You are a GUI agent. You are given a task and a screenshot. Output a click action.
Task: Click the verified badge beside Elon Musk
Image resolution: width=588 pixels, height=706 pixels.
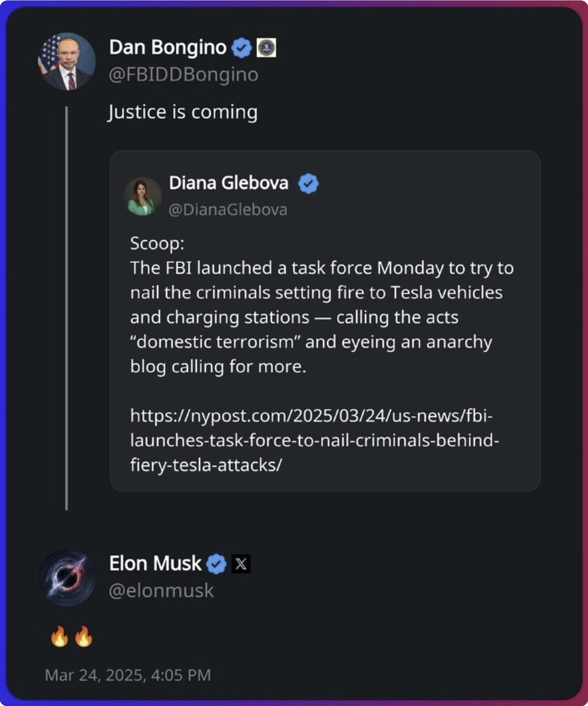216,564
